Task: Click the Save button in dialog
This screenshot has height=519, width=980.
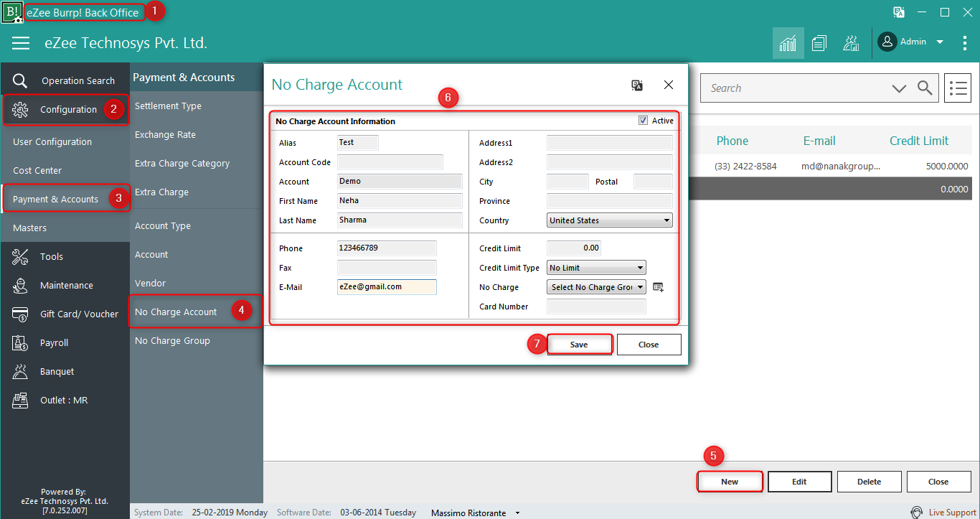Action: pyautogui.click(x=579, y=345)
